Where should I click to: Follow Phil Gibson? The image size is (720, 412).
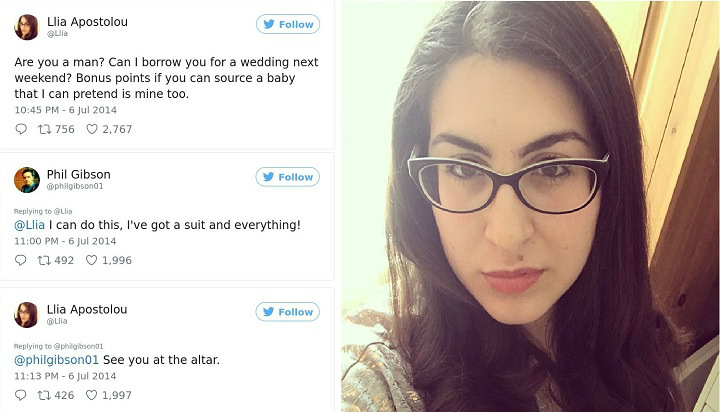(x=287, y=177)
